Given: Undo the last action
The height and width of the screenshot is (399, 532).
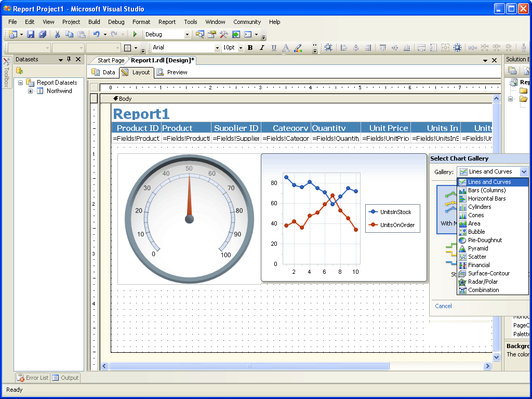Looking at the screenshot, I should [96, 34].
